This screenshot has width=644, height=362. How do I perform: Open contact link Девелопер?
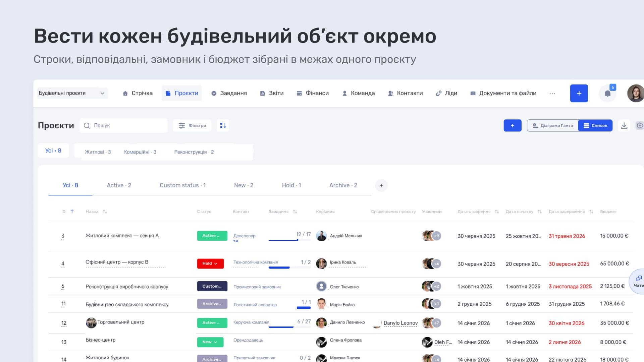coord(244,236)
